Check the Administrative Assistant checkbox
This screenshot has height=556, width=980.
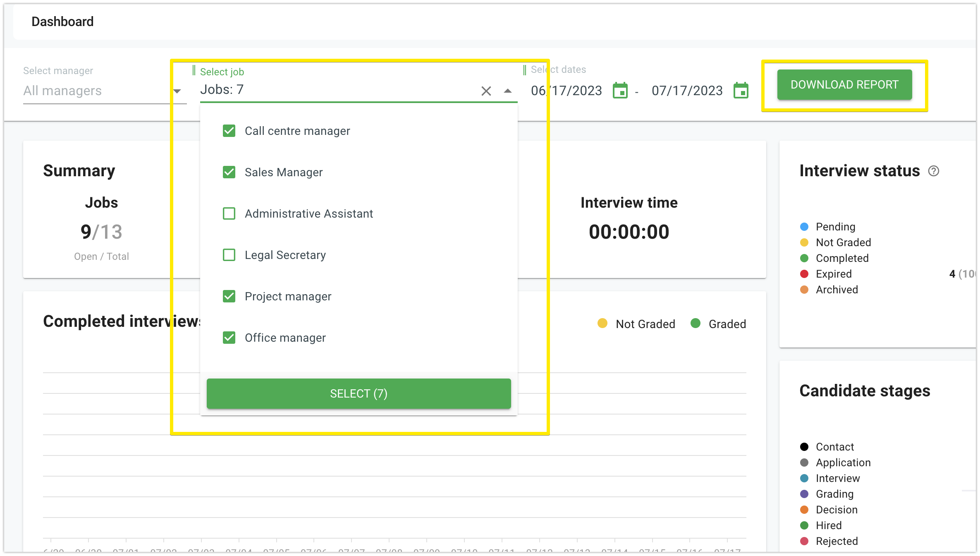pos(229,213)
